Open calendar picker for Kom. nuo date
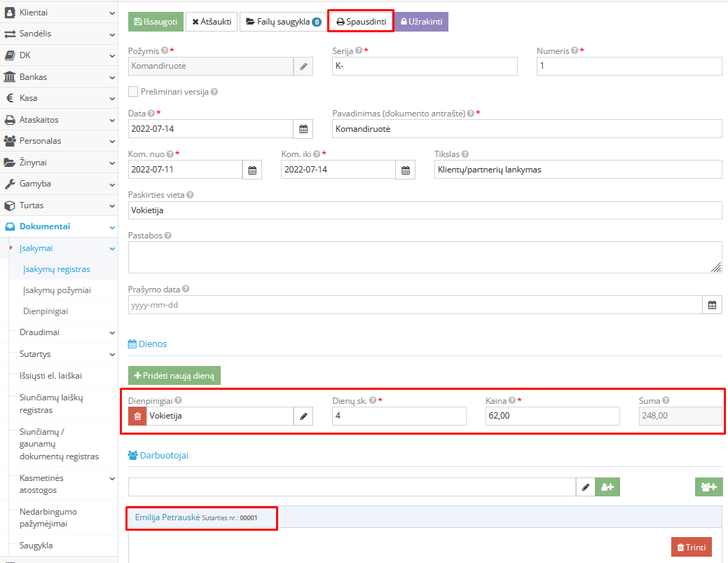728x563 pixels. pos(252,170)
